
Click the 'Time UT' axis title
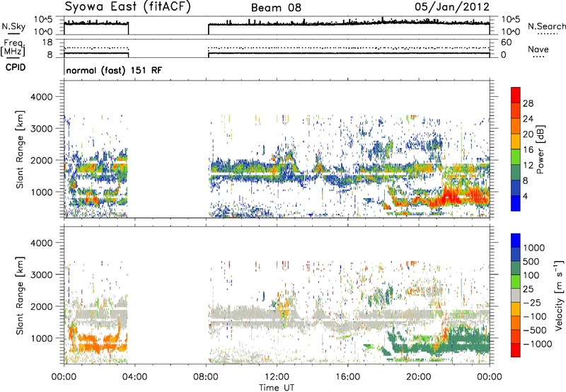coord(277,388)
